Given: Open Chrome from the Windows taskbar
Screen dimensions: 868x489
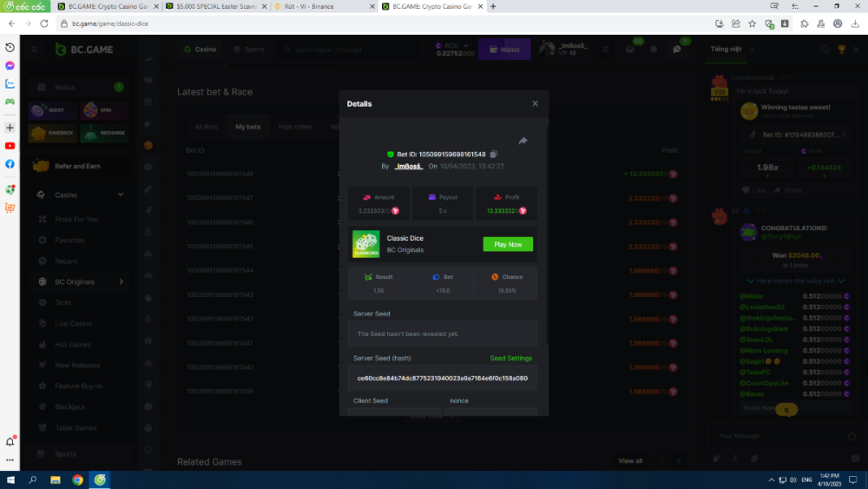Looking at the screenshot, I should coord(77,479).
